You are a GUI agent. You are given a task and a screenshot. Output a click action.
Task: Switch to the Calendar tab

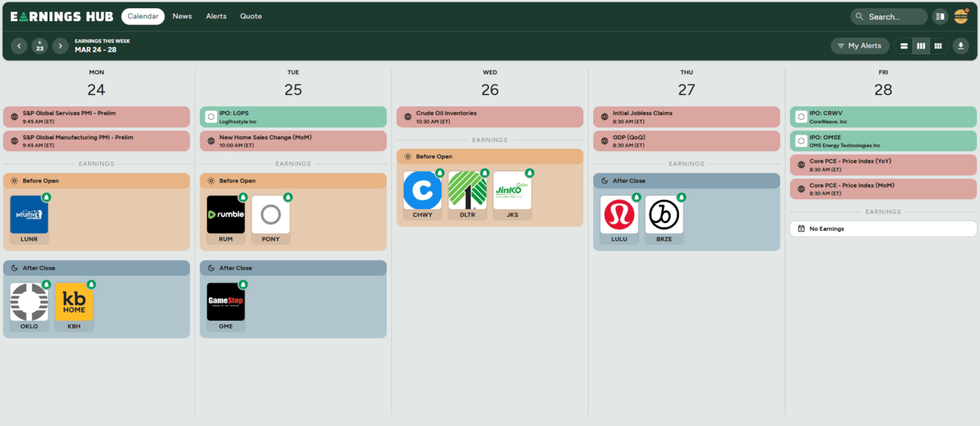click(143, 16)
